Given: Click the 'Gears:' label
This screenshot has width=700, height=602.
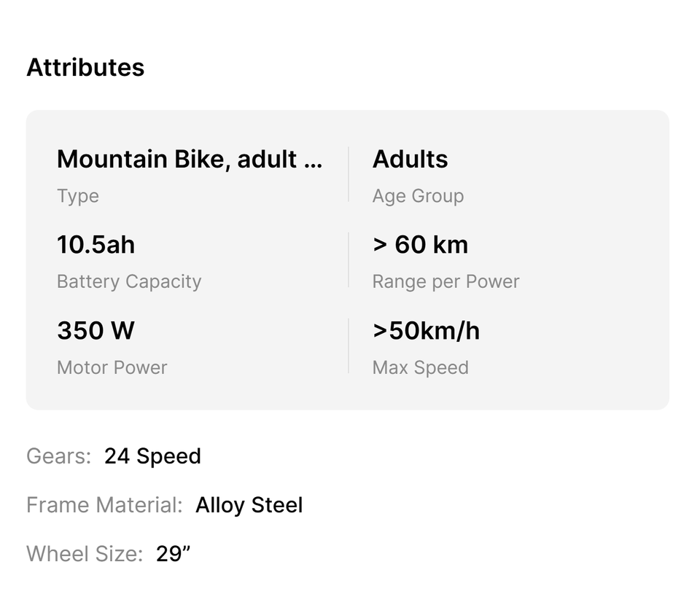Looking at the screenshot, I should (58, 456).
